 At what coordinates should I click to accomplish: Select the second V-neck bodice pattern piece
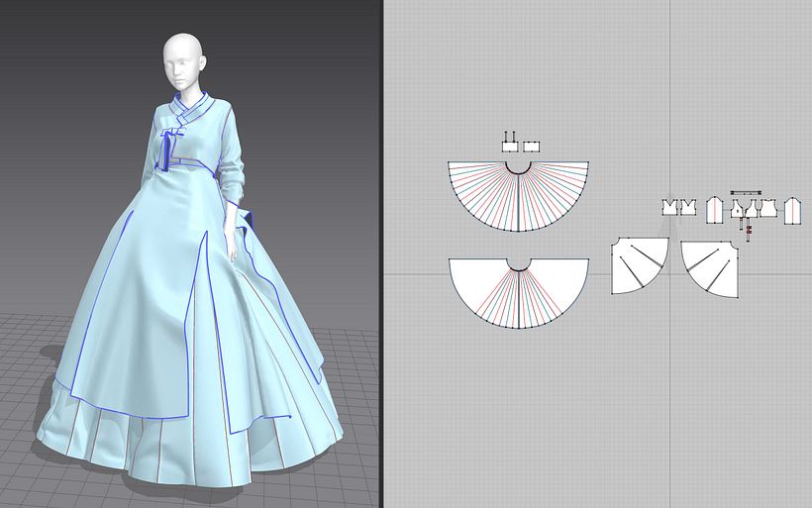[688, 208]
